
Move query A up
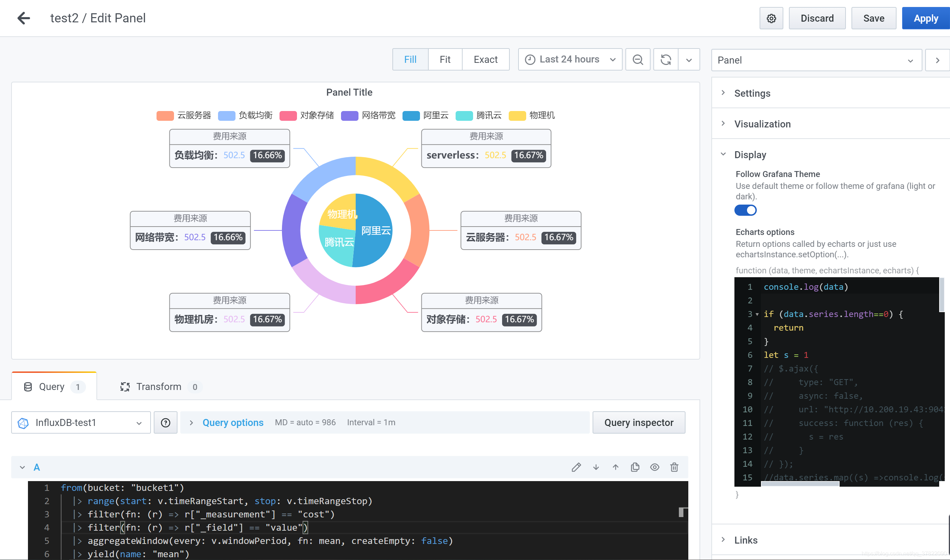616,467
